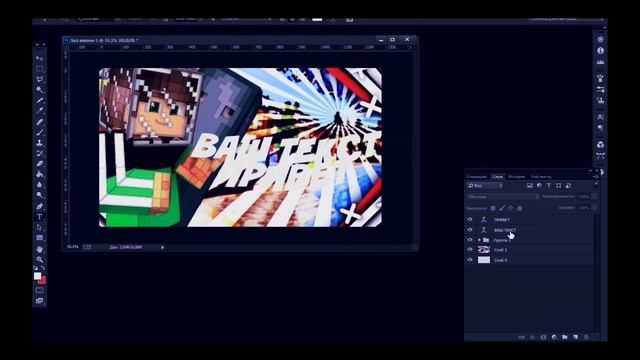Hide the Слой 1 layer
Viewport: 640px width, 360px height.
[470, 249]
